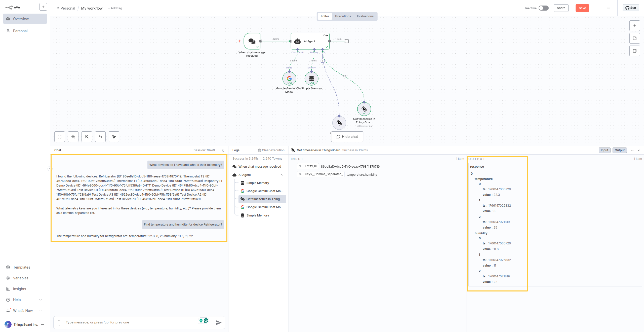Click the zoom to fit canvas icon

click(x=60, y=137)
